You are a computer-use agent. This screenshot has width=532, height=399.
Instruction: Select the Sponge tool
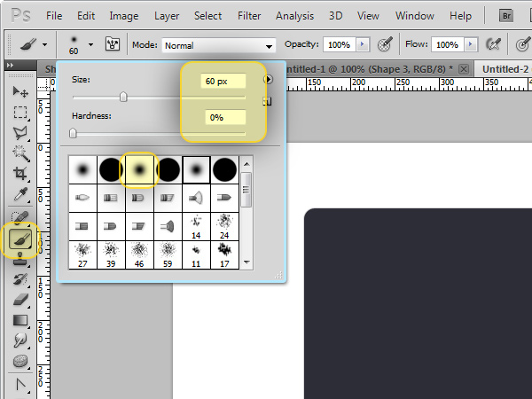20,361
